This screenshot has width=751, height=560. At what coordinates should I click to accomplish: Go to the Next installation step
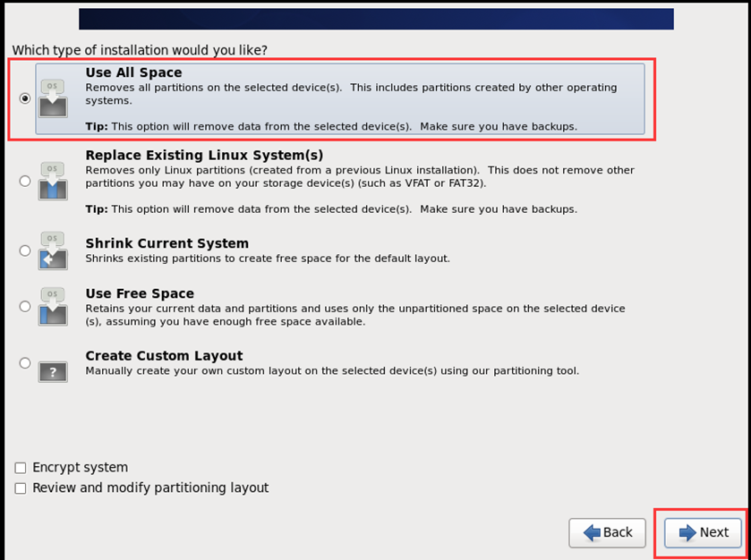coord(703,532)
